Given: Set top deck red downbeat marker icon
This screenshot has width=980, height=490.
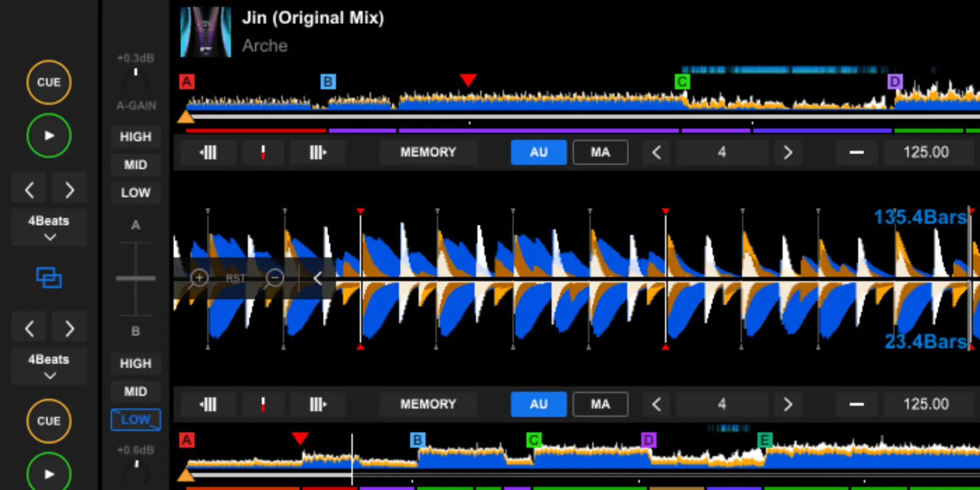Looking at the screenshot, I should pos(263,152).
